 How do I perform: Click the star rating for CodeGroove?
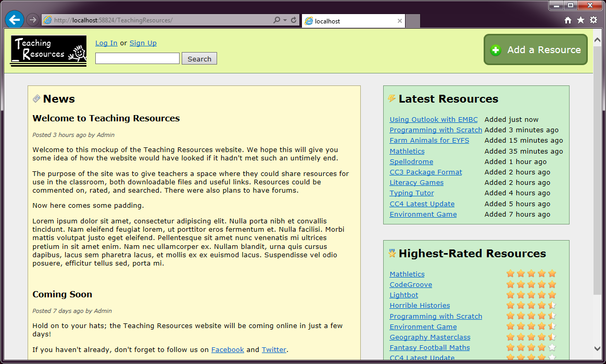point(532,284)
